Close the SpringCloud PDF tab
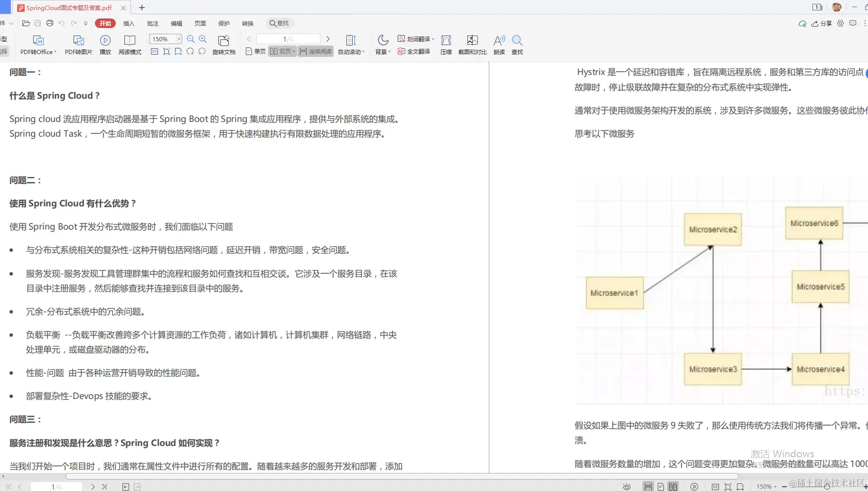The image size is (868, 491). tap(123, 8)
